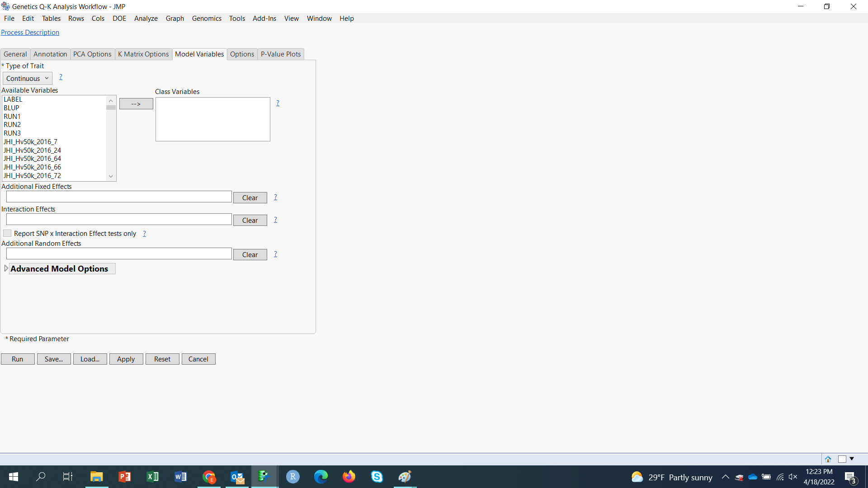Open help for Interaction Effects
868x488 pixels.
275,220
